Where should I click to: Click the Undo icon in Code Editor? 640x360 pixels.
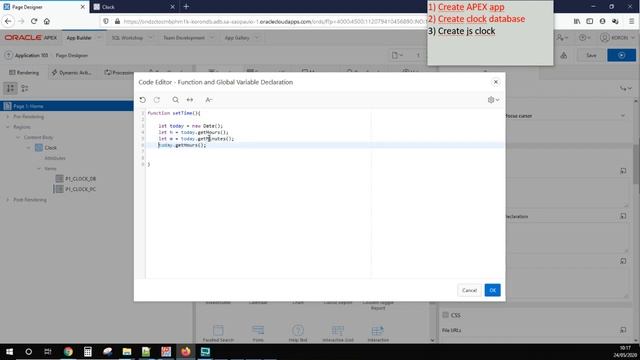pos(142,100)
